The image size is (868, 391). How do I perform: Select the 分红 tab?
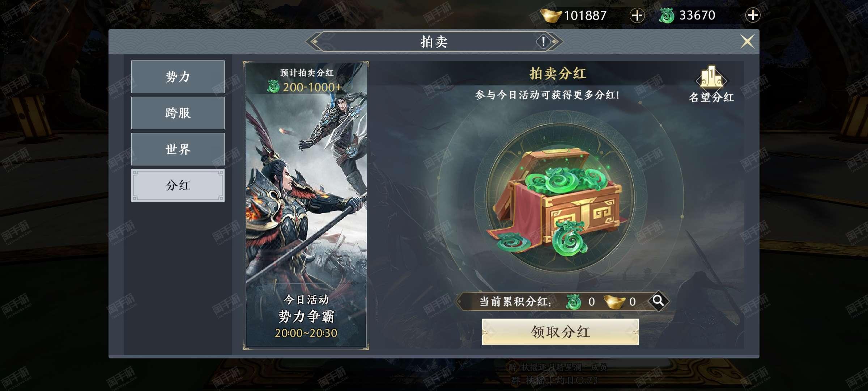178,185
